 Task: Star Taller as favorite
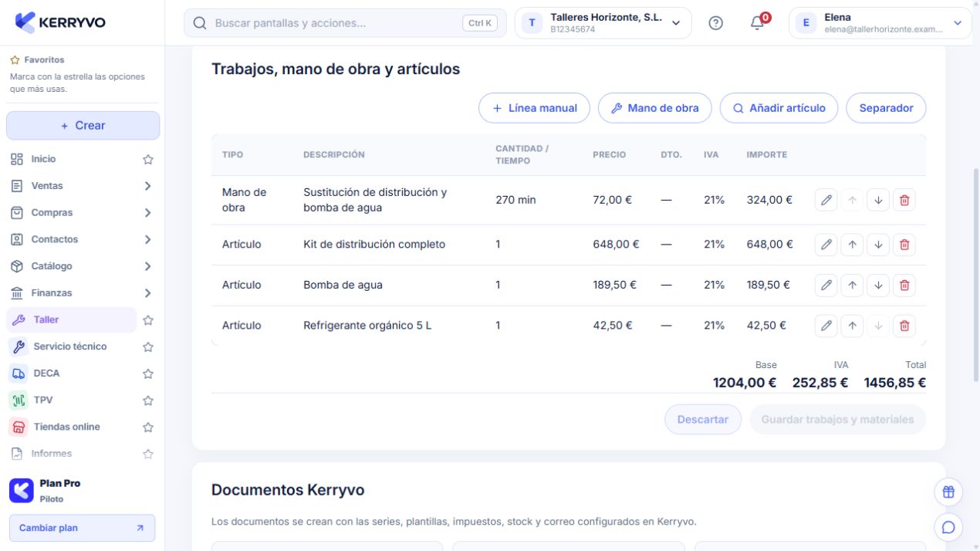(148, 320)
